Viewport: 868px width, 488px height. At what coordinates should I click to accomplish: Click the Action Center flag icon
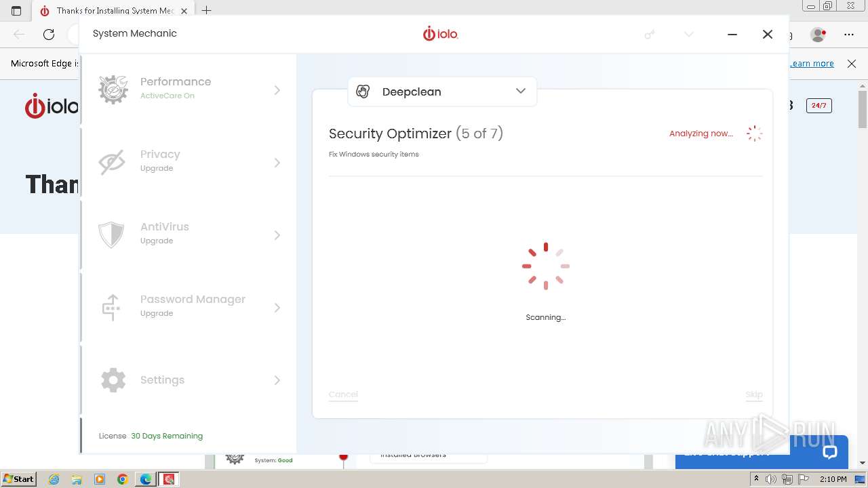(804, 479)
